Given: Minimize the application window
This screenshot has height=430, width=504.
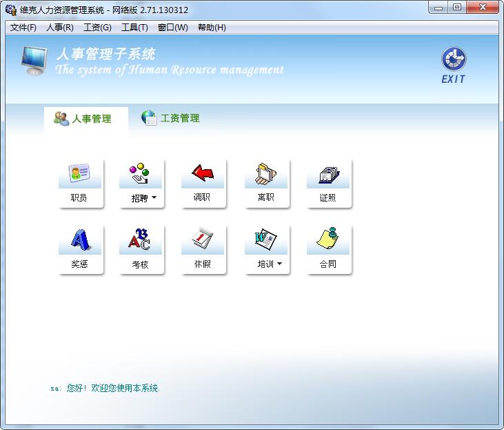Looking at the screenshot, I should pos(438,8).
